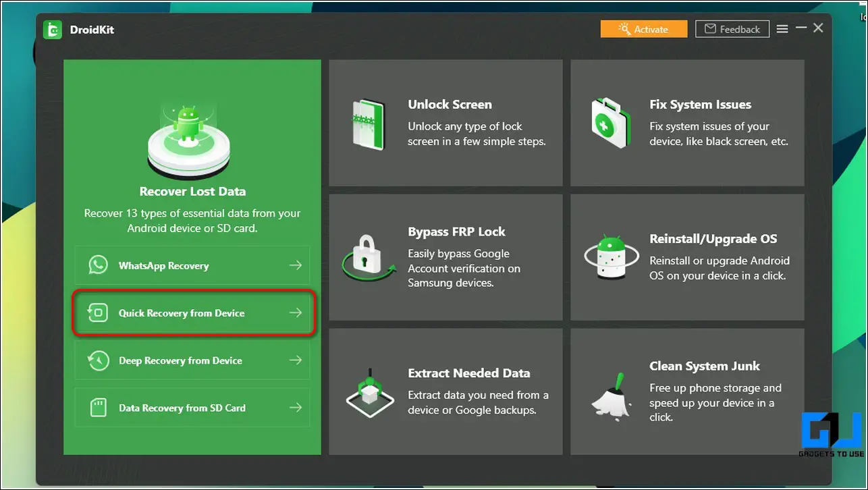Choose Quick Recovery from Device

[192, 312]
